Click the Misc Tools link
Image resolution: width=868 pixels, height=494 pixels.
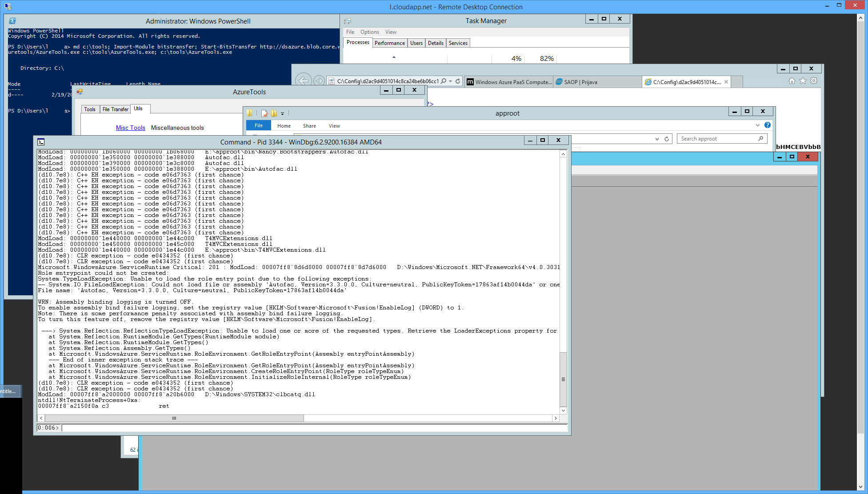(130, 128)
